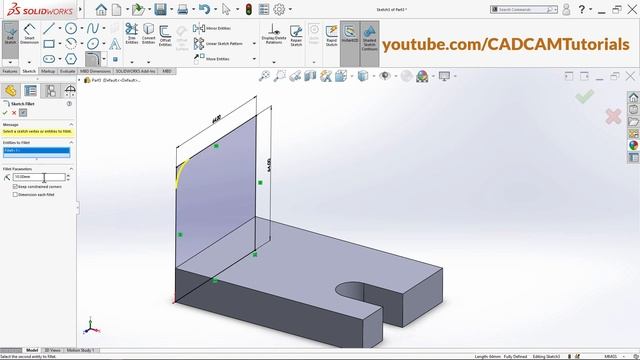Click Mirror Entities
The image size is (640, 360).
click(x=212, y=28)
